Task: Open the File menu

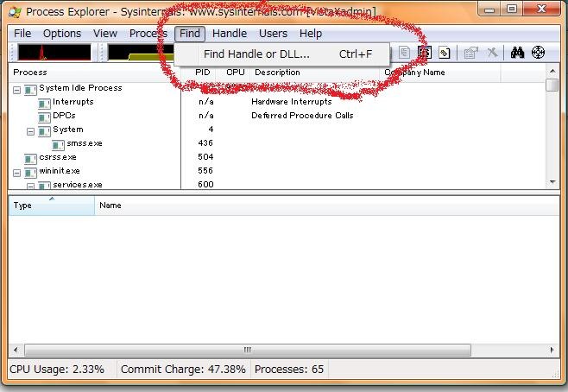Action: tap(22, 34)
